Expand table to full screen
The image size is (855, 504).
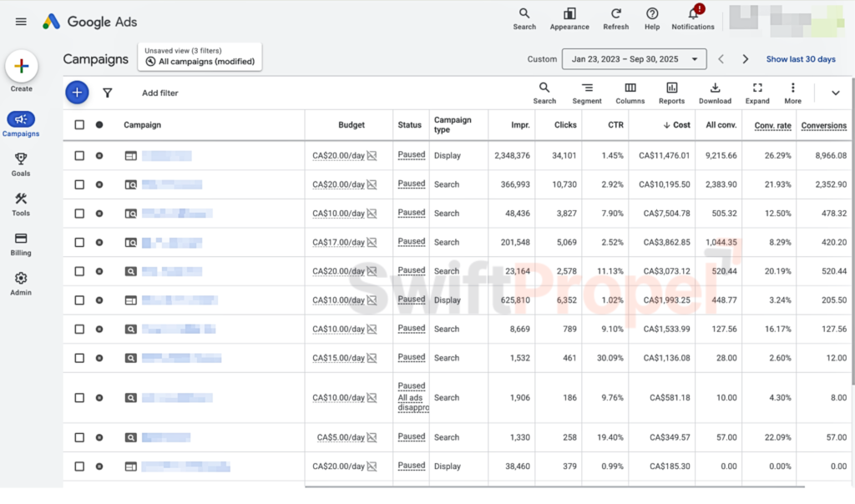point(757,88)
